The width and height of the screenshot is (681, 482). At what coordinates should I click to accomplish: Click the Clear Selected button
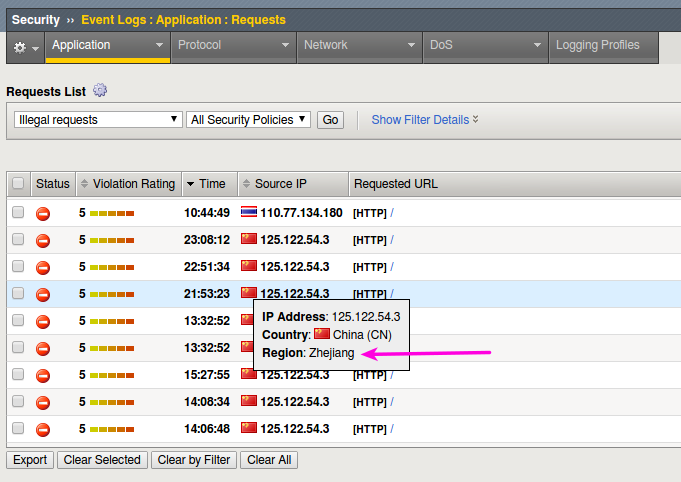coord(102,460)
